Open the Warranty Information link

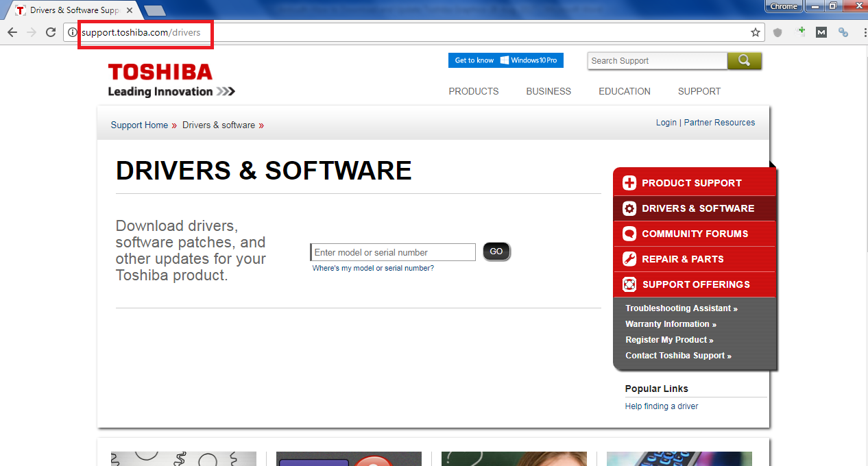(x=671, y=324)
